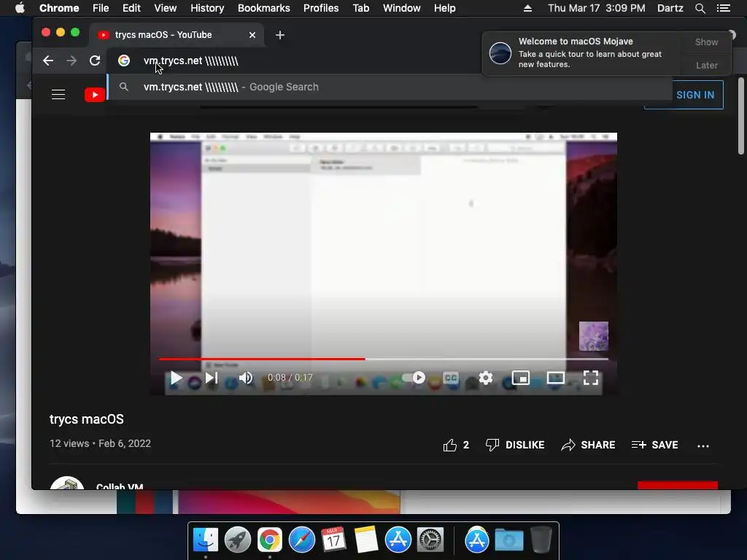The image size is (747, 560).
Task: Click the Google icon in the address bar
Action: [124, 61]
